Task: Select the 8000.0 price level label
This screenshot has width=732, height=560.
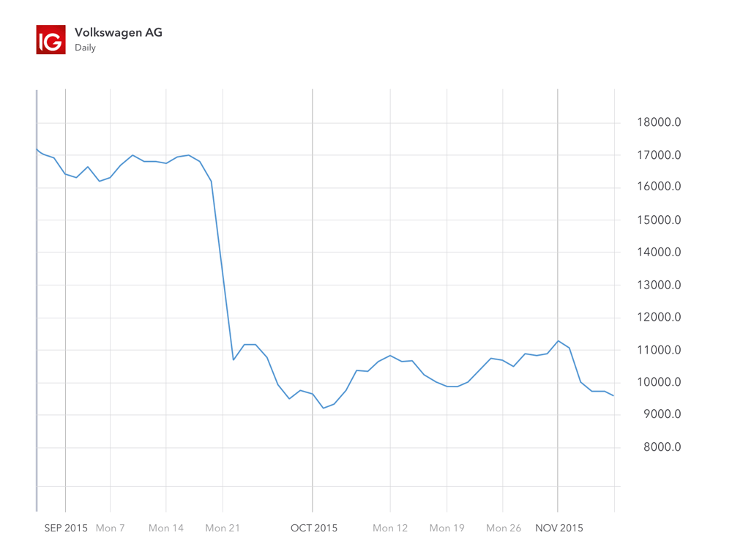Action: 662,447
